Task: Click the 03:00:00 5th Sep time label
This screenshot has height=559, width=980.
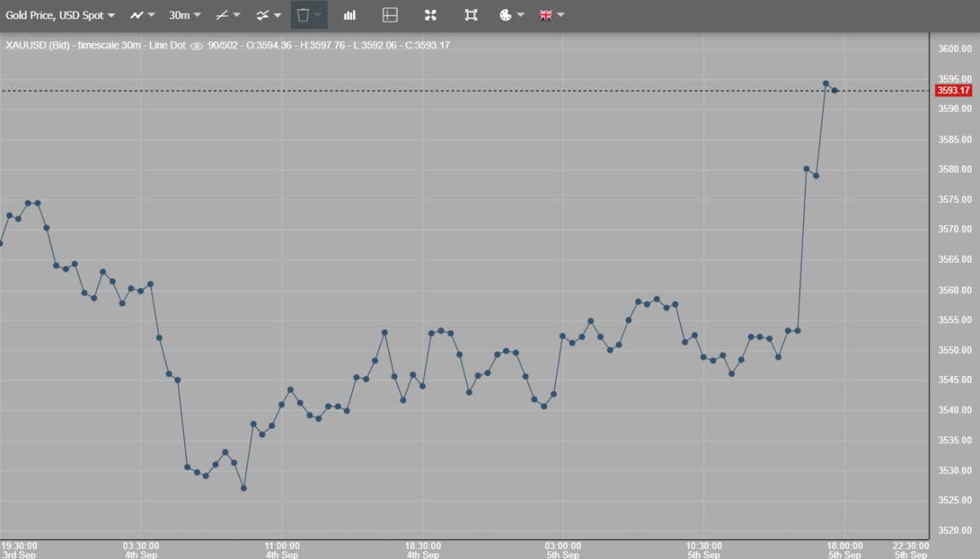Action: coord(563,550)
